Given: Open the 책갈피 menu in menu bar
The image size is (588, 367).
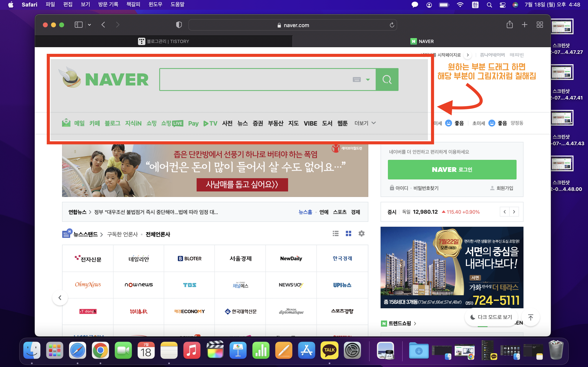Looking at the screenshot, I should 133,4.
